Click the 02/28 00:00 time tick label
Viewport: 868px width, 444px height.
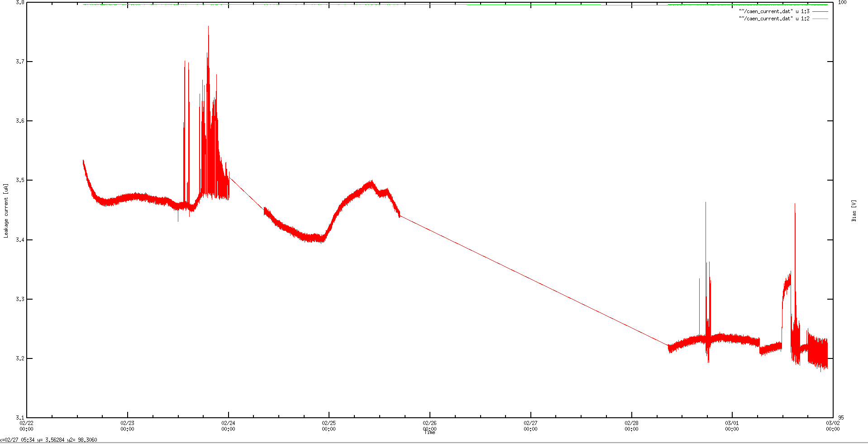click(631, 426)
